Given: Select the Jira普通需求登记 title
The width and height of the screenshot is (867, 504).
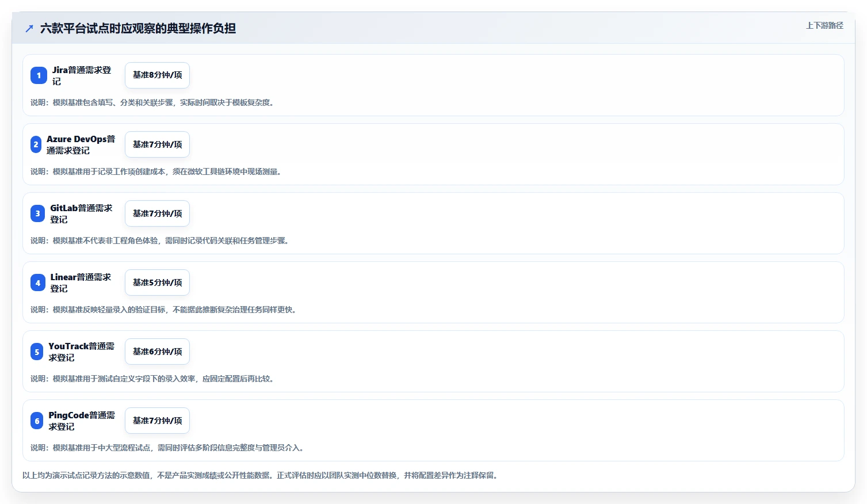Looking at the screenshot, I should [82, 75].
